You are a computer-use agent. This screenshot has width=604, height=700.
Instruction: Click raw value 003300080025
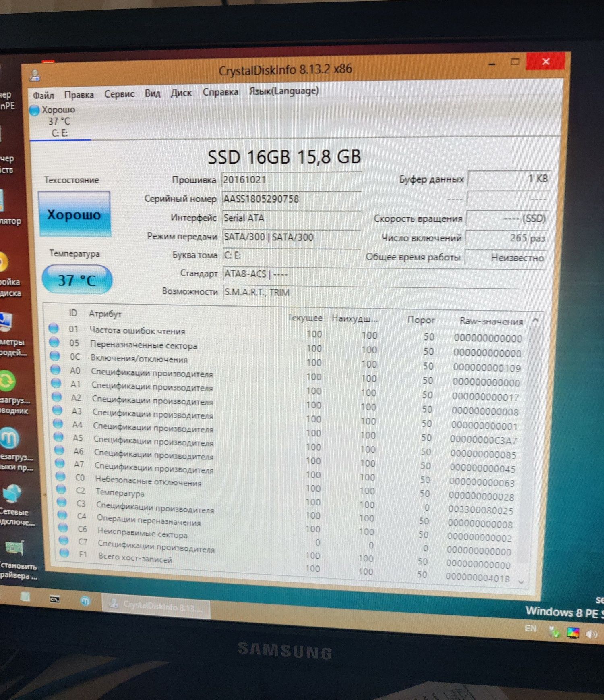tap(481, 510)
